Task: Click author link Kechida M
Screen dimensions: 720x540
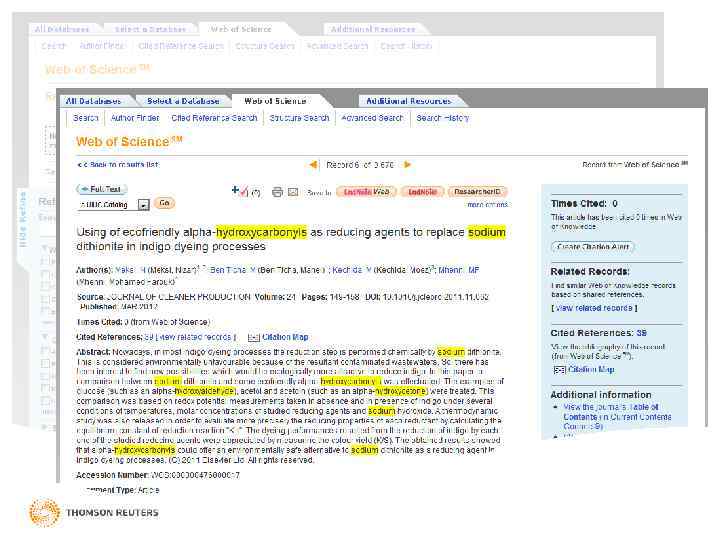Action: [x=351, y=270]
